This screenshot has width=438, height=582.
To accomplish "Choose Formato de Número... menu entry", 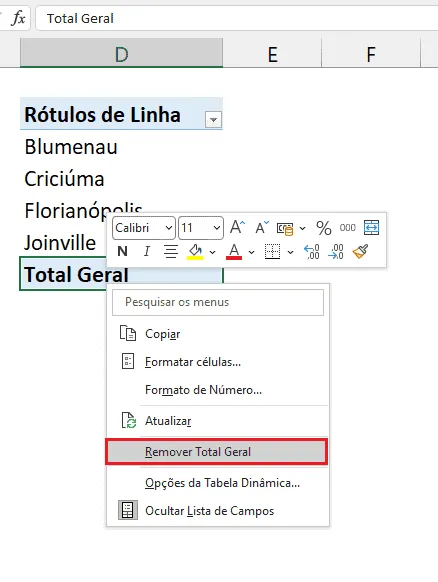I will (218, 390).
